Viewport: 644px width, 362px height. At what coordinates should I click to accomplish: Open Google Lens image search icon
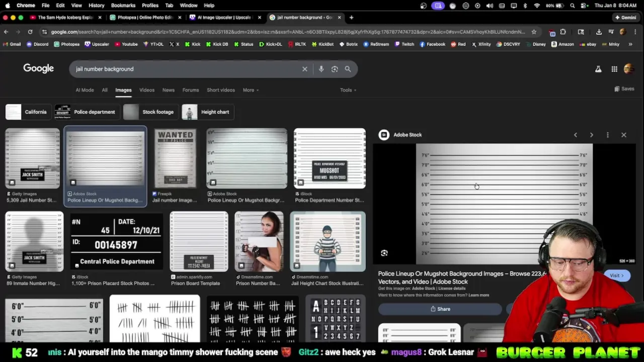335,69
